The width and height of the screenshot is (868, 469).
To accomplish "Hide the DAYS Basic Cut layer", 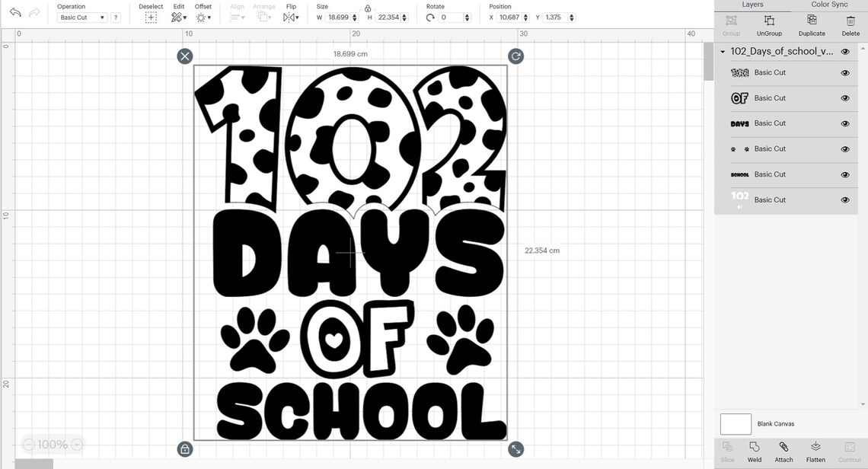I will pyautogui.click(x=844, y=123).
